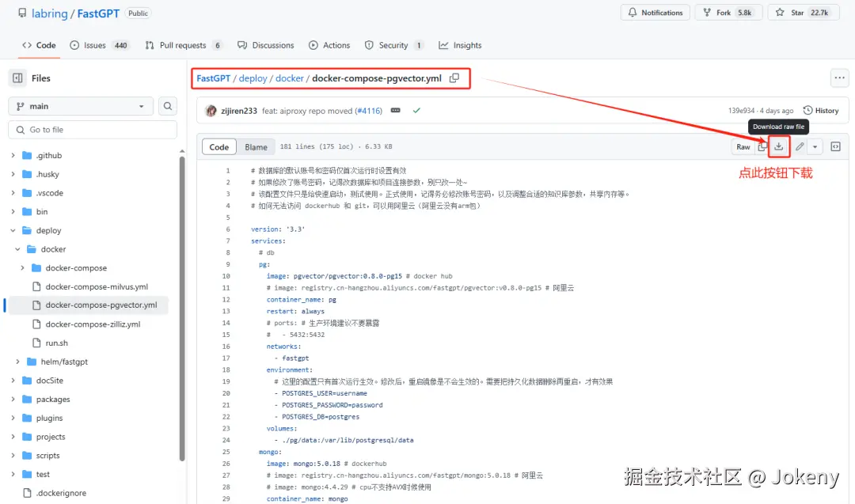Open the labring owner link
The height and width of the screenshot is (504, 855).
coord(50,13)
